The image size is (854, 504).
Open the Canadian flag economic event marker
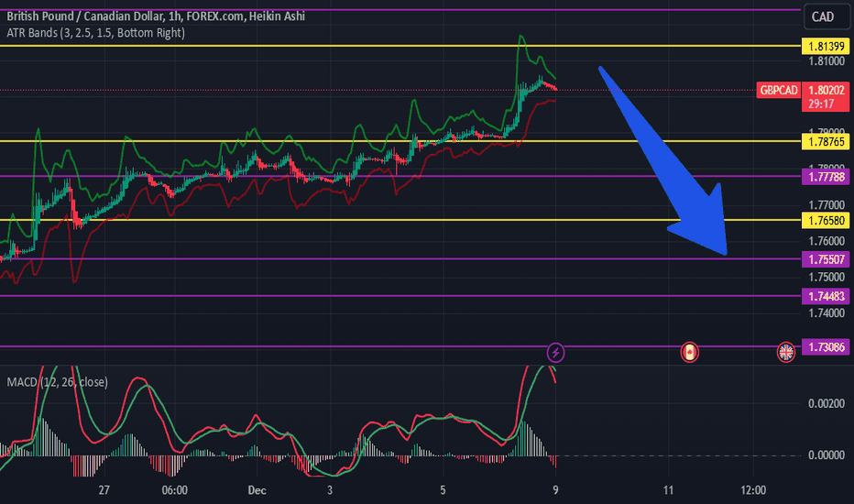(x=689, y=353)
